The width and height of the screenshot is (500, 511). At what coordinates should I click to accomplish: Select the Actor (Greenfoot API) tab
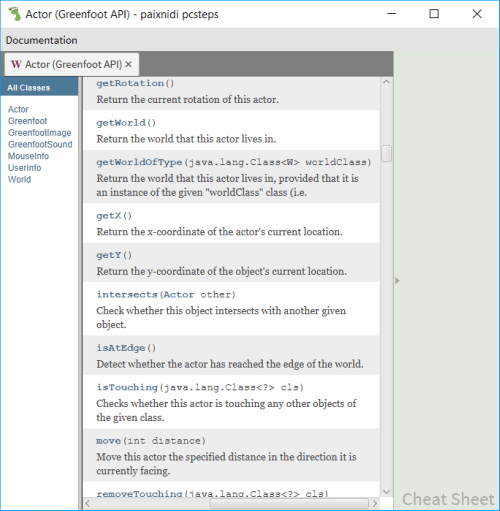(72, 64)
